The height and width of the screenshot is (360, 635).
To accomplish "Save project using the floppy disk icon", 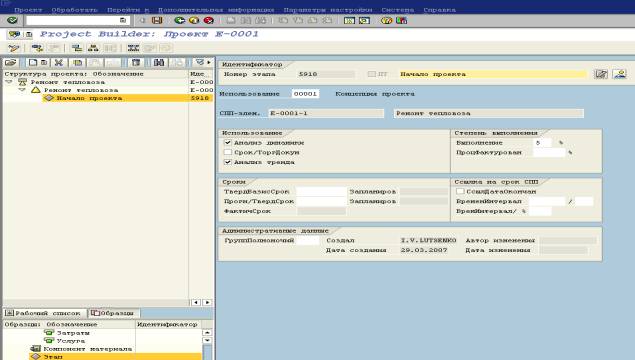I will [x=157, y=20].
